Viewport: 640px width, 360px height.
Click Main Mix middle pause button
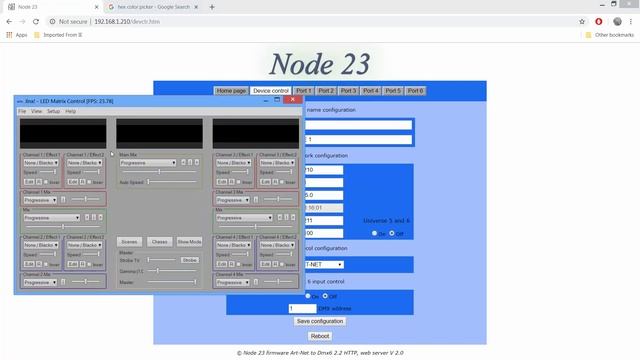point(190,162)
